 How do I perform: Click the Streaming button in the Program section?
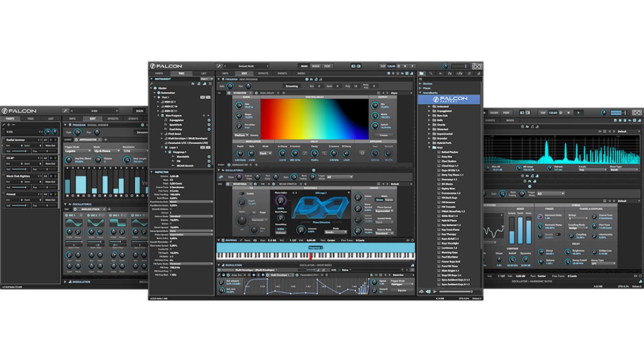291,85
